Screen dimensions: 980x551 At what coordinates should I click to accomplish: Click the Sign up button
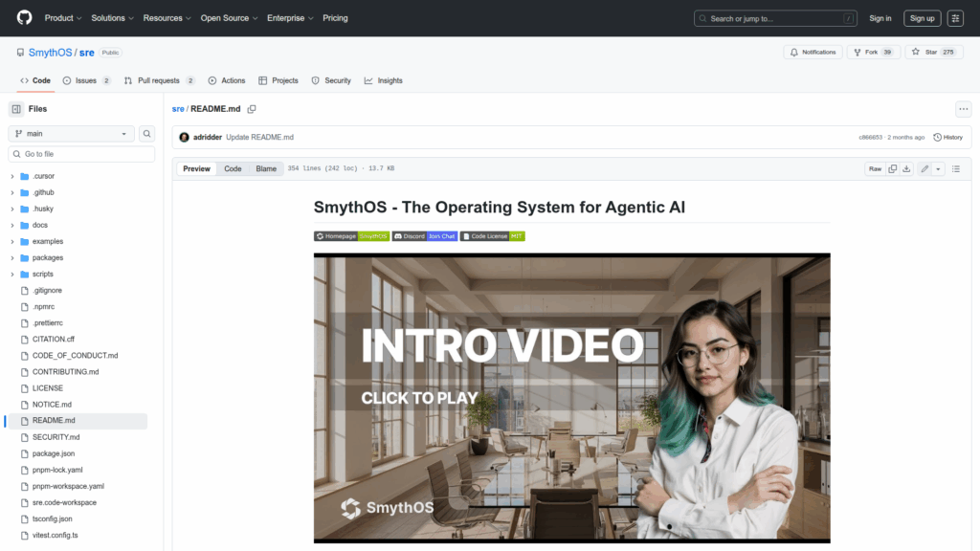[922, 18]
